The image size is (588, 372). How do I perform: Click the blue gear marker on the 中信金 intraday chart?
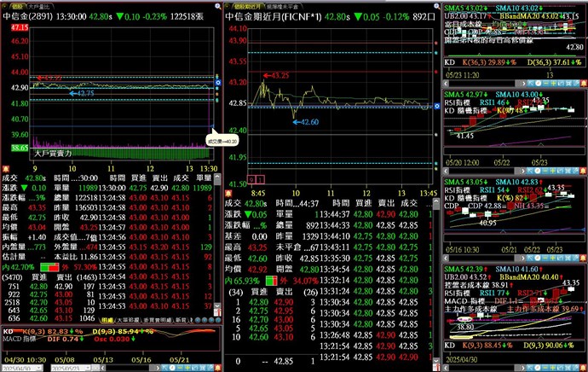(218, 83)
